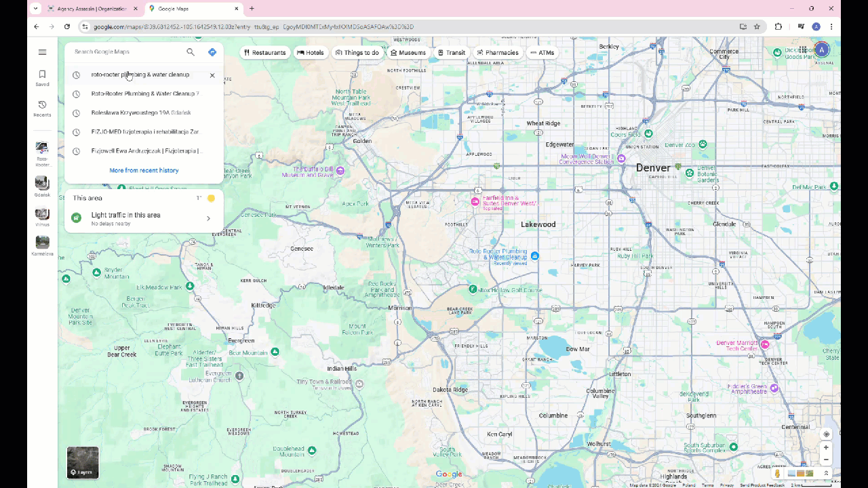This screenshot has height=488, width=868.
Task: Click More from recent history link
Action: point(144,171)
